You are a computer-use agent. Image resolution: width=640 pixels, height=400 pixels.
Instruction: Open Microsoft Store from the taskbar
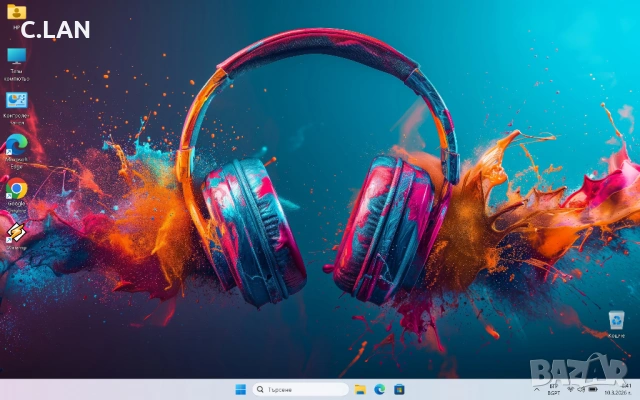point(399,389)
